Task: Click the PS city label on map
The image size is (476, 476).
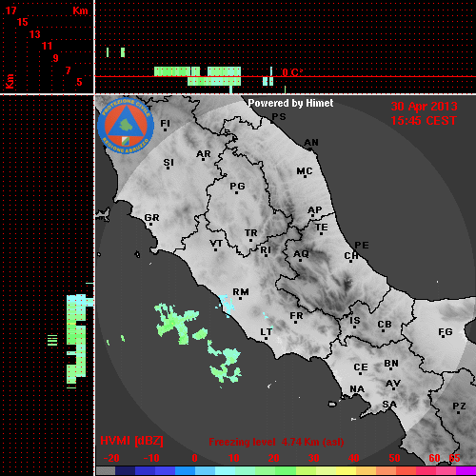Action: (279, 117)
